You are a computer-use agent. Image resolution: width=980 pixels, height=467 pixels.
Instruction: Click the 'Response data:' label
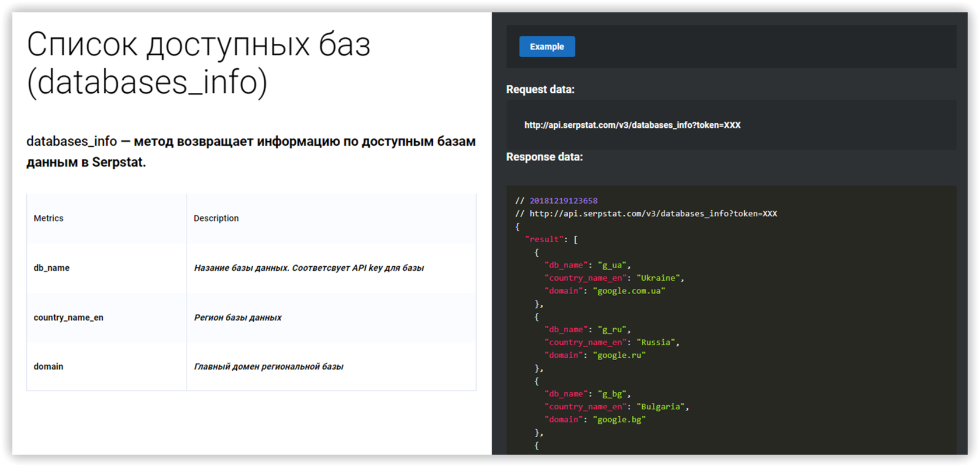click(x=544, y=157)
